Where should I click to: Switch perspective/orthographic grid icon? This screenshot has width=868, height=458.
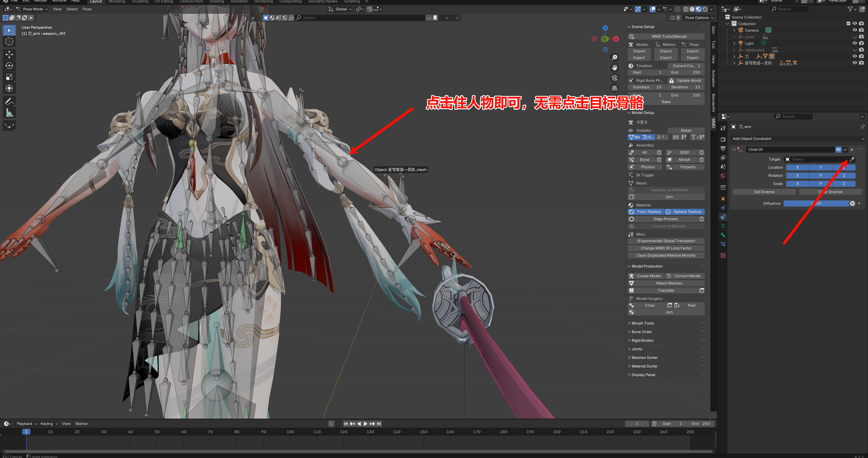pyautogui.click(x=615, y=88)
